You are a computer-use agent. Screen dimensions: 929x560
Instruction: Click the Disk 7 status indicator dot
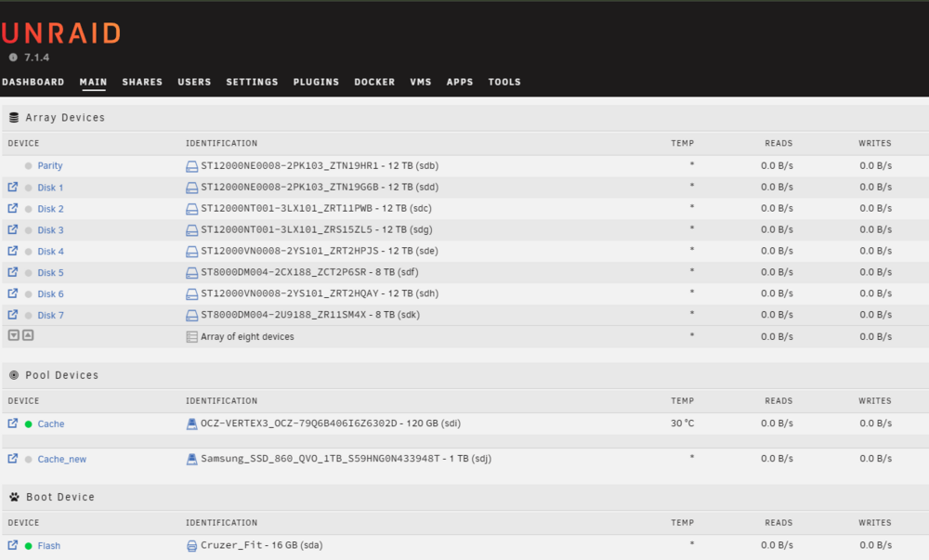click(29, 316)
